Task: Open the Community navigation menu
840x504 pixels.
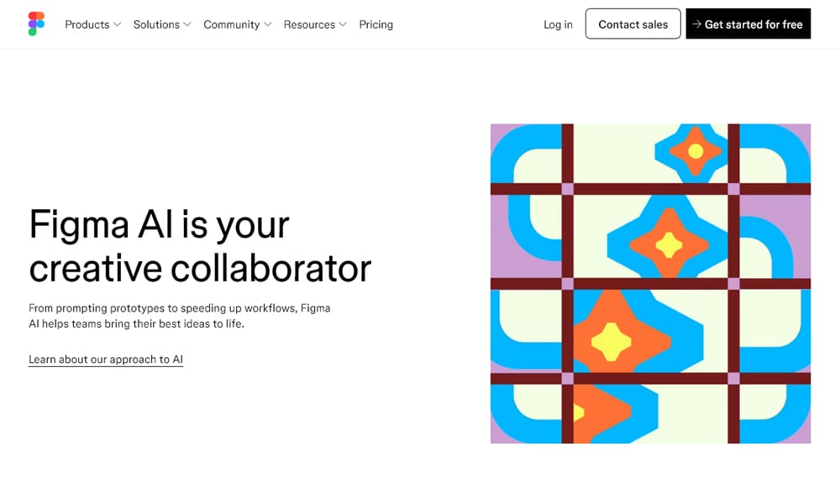Action: pos(232,24)
